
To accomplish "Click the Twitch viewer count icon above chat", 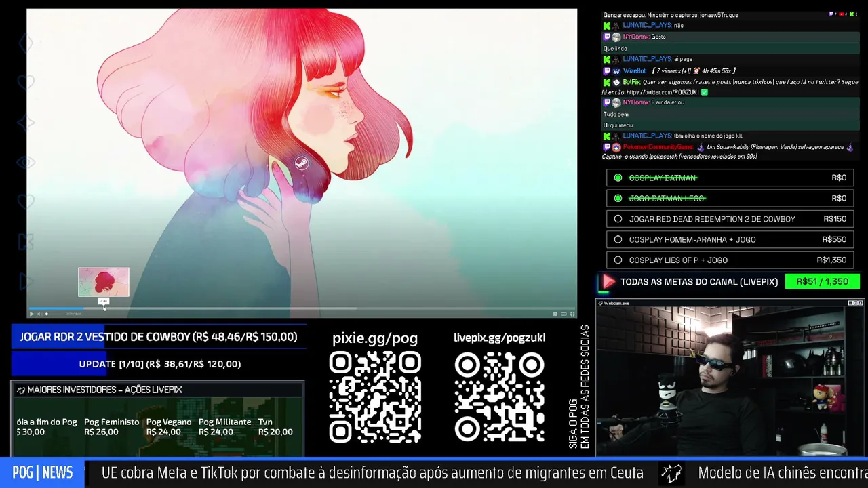I will [832, 14].
